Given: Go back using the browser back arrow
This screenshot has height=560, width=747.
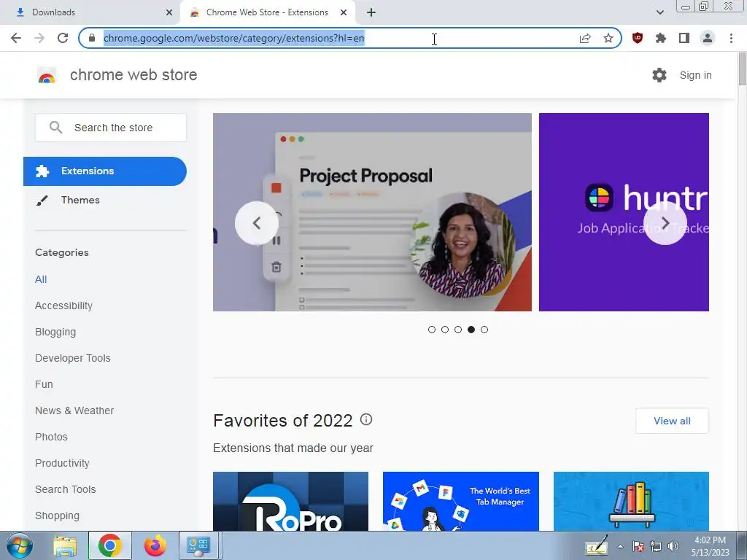Looking at the screenshot, I should pyautogui.click(x=16, y=38).
